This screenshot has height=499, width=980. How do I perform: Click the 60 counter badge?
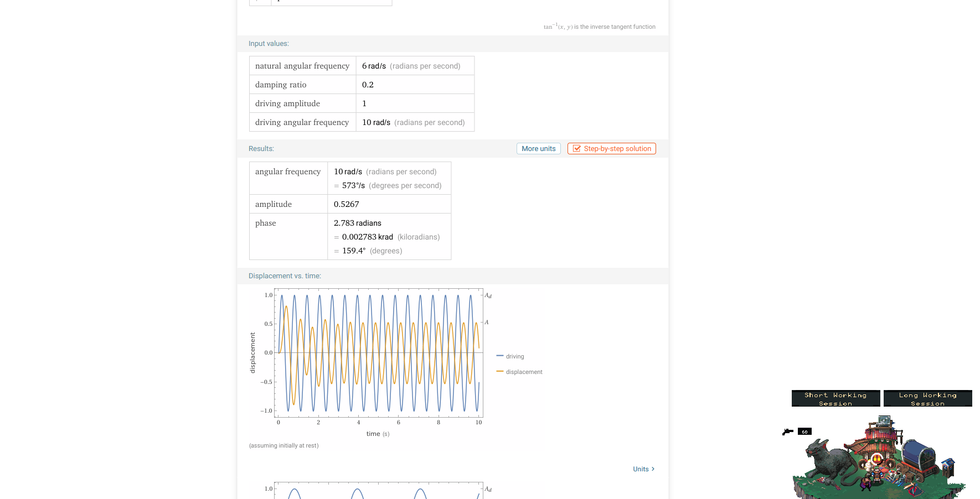coord(804,432)
